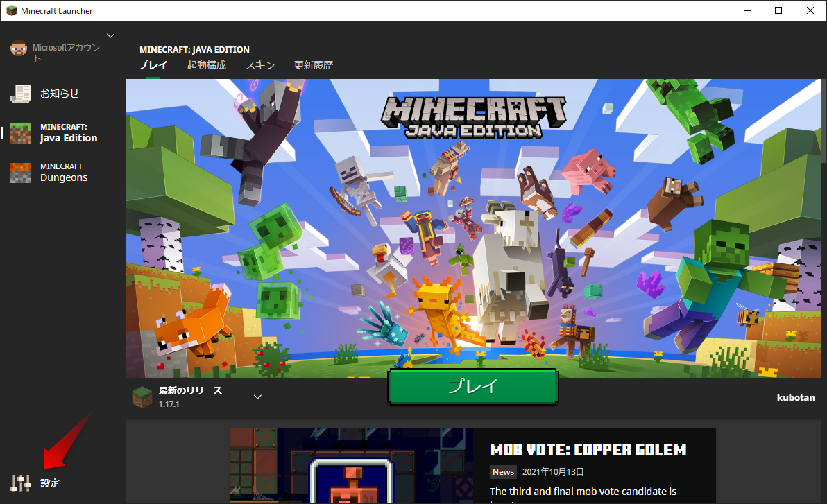Select the Minecraft Dungeons icon
Viewport: 827px width, 504px height.
tap(20, 173)
